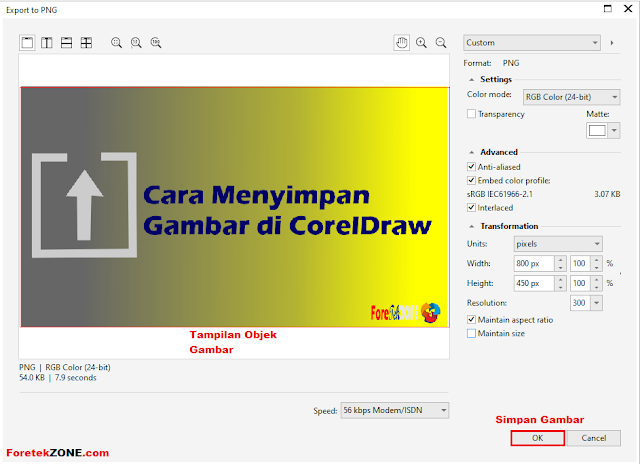Click the Format: PNG label
640x464 pixels.
(491, 63)
